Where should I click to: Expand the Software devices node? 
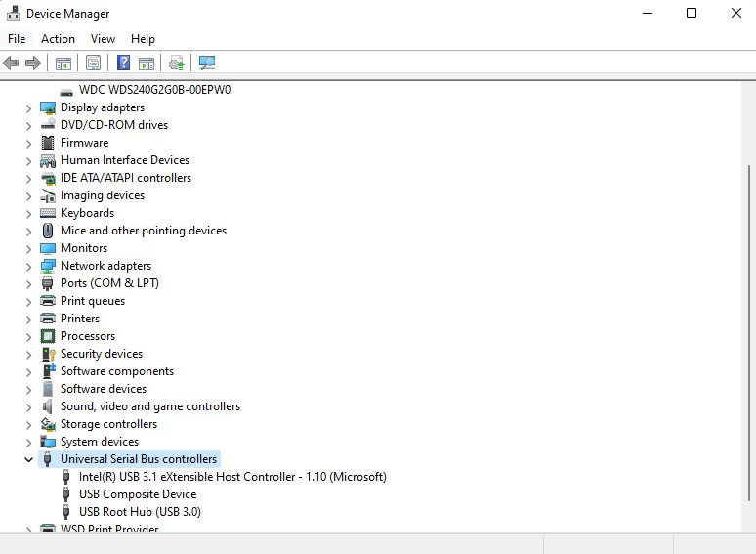pyautogui.click(x=28, y=390)
